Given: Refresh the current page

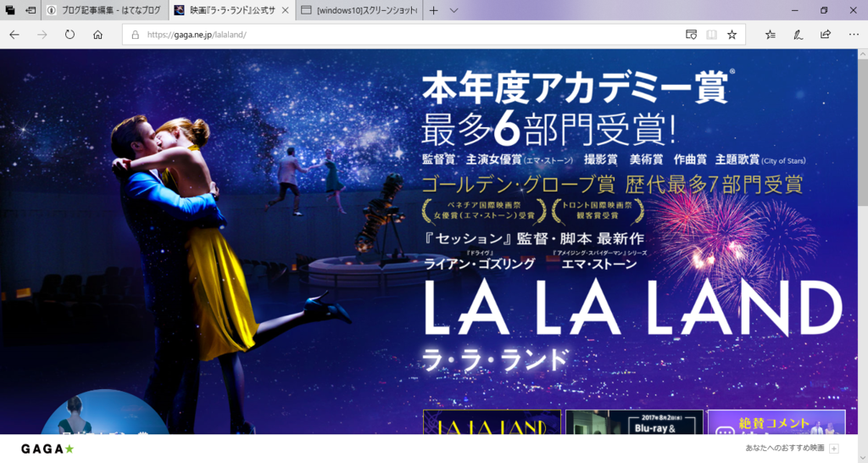Looking at the screenshot, I should pyautogui.click(x=70, y=34).
